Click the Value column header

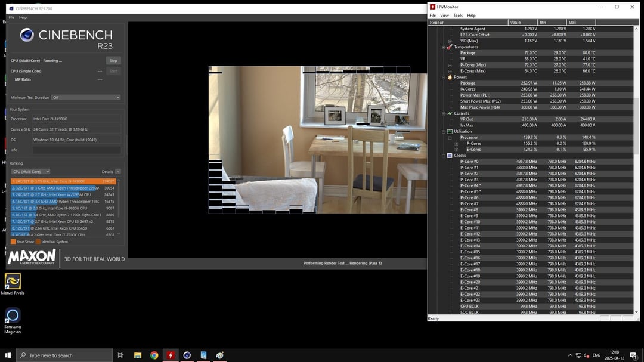point(522,23)
